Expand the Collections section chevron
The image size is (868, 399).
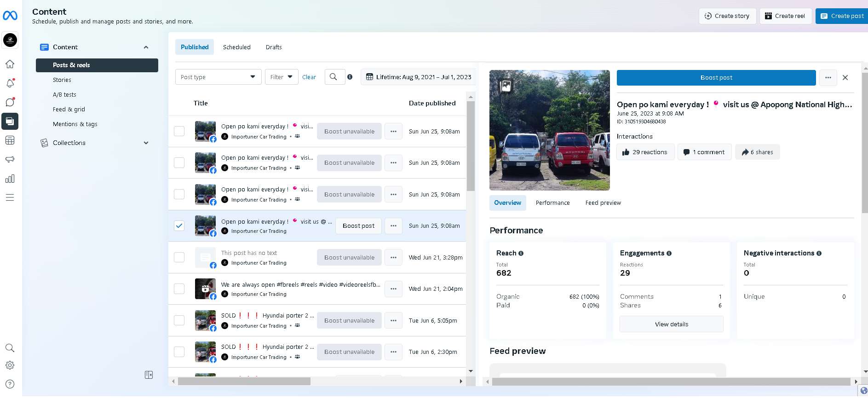tap(146, 143)
